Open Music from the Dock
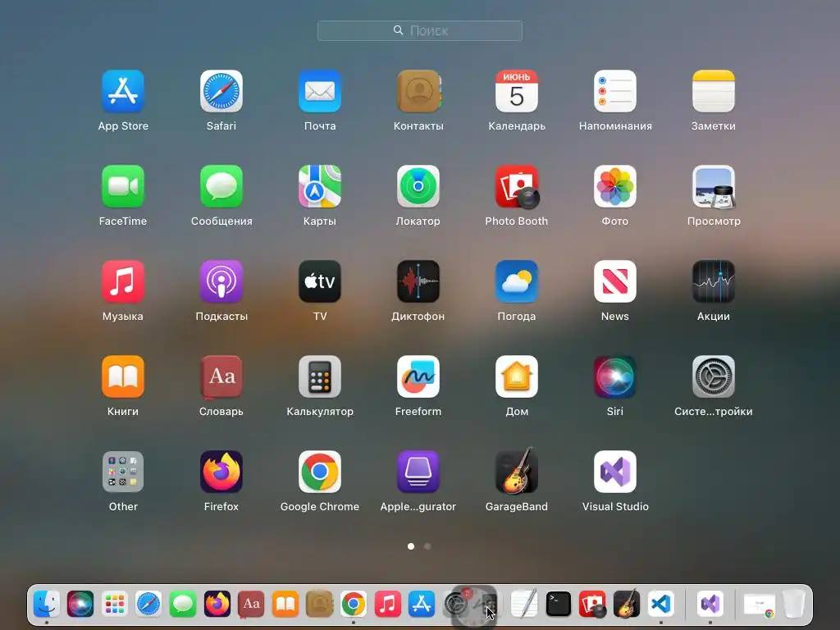This screenshot has height=630, width=840. coord(388,605)
